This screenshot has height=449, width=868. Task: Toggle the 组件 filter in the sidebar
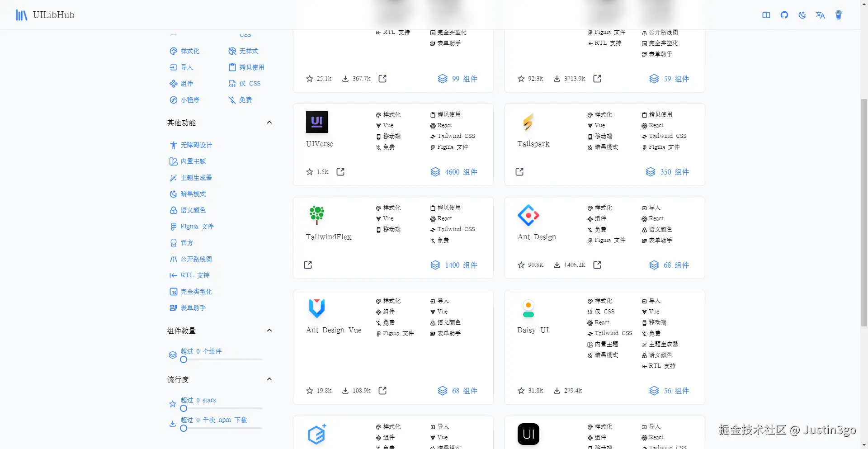point(181,84)
